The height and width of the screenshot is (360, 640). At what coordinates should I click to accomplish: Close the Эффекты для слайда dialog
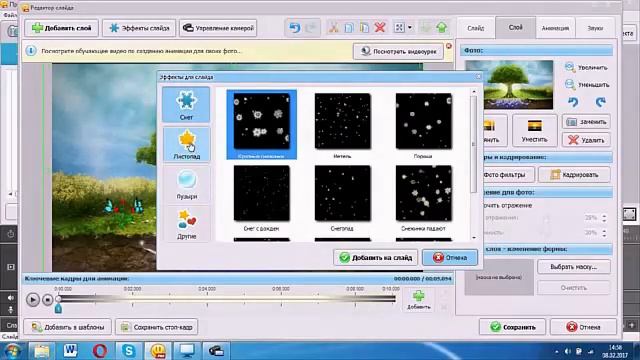coord(478,77)
